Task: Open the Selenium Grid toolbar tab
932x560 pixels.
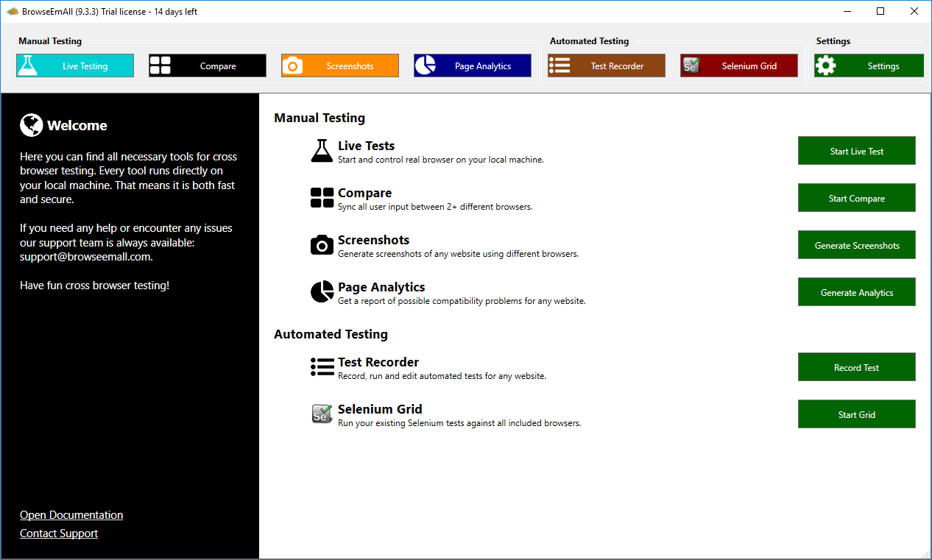Action: (739, 65)
